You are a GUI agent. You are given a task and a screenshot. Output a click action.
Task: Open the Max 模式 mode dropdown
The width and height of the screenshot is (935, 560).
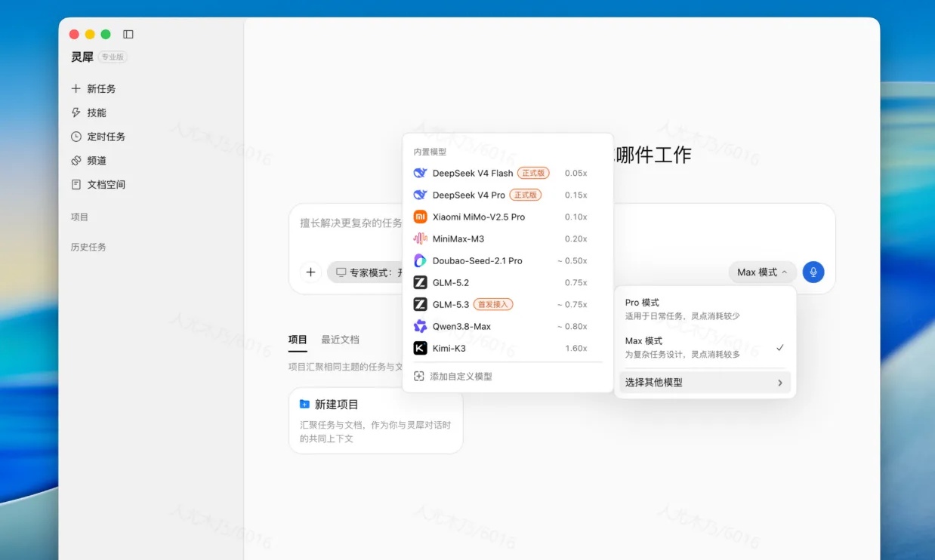click(763, 272)
